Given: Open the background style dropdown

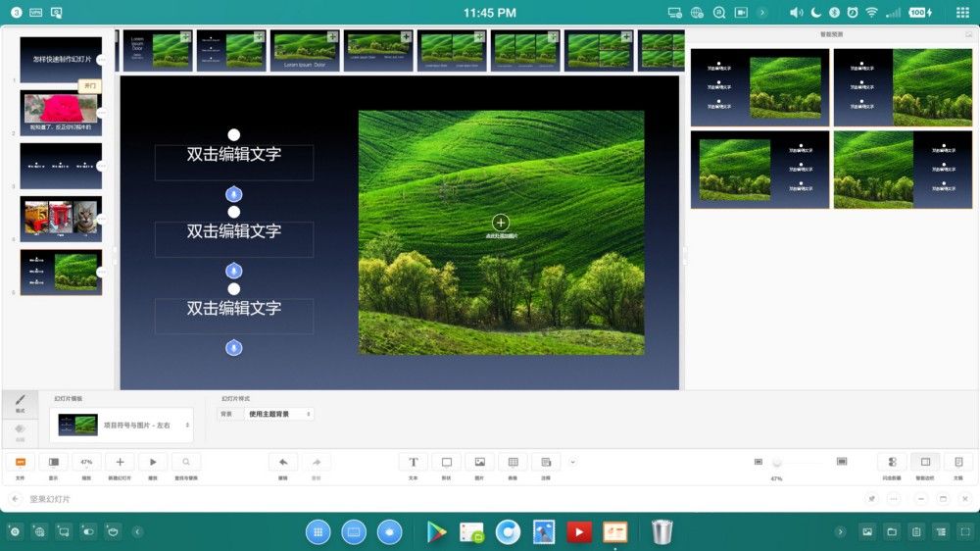Looking at the screenshot, I should pyautogui.click(x=278, y=415).
